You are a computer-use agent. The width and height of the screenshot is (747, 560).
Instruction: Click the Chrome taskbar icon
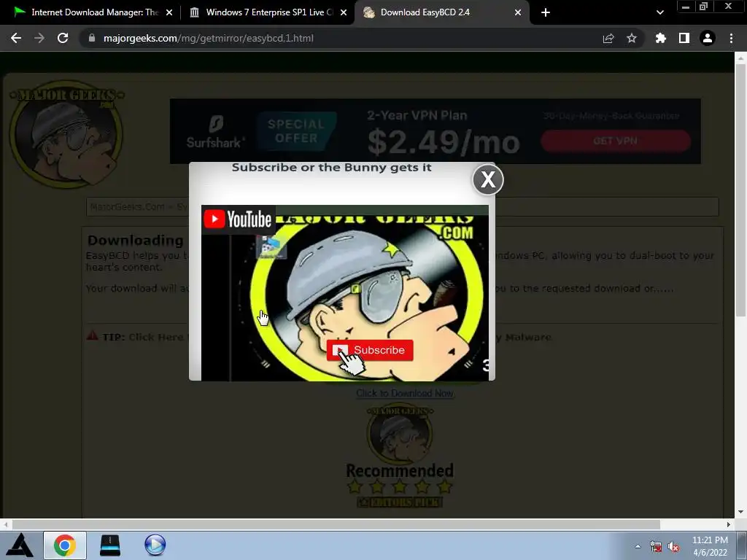tap(65, 545)
